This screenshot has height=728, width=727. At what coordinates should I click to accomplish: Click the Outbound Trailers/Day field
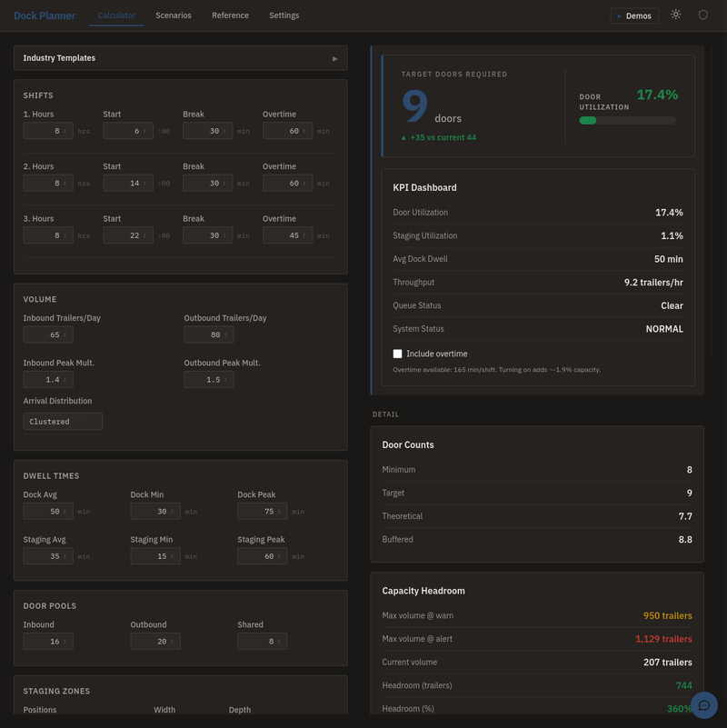coord(209,334)
